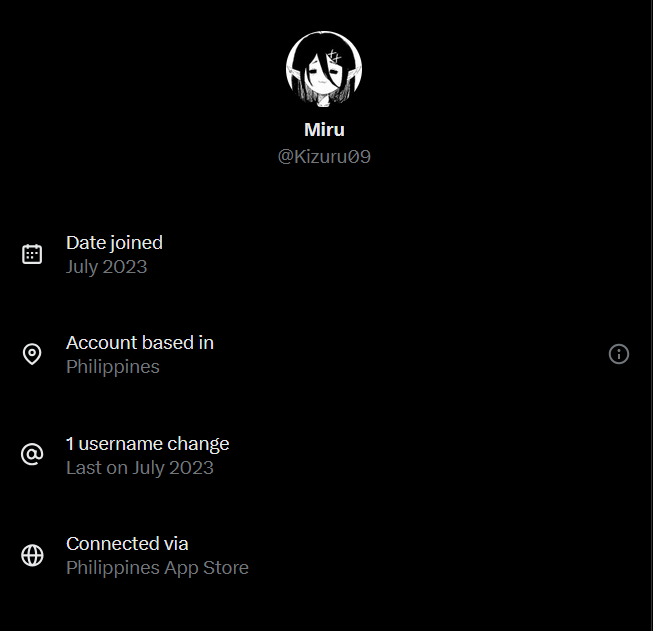Click the Date joined label
Viewport: 653px width, 631px height.
tap(115, 243)
